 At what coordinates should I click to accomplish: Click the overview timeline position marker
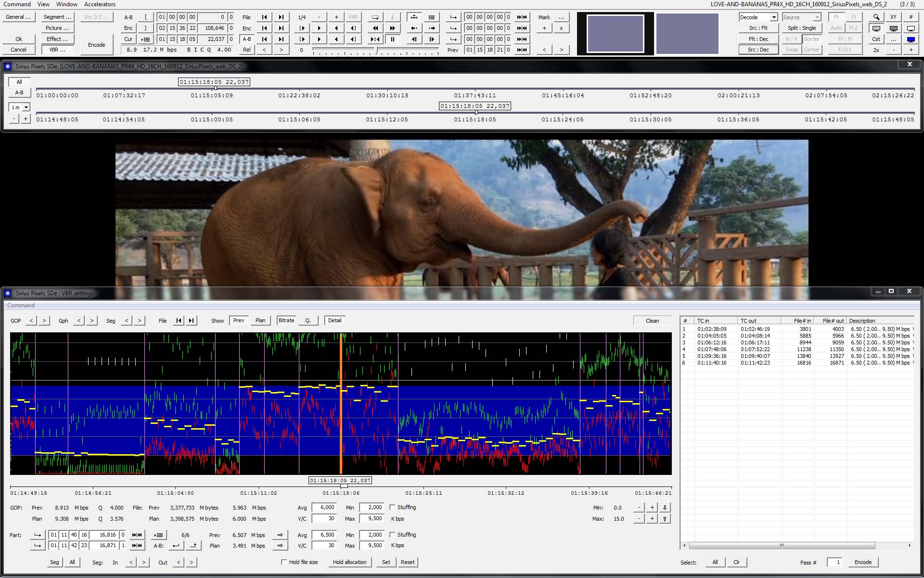[215, 88]
